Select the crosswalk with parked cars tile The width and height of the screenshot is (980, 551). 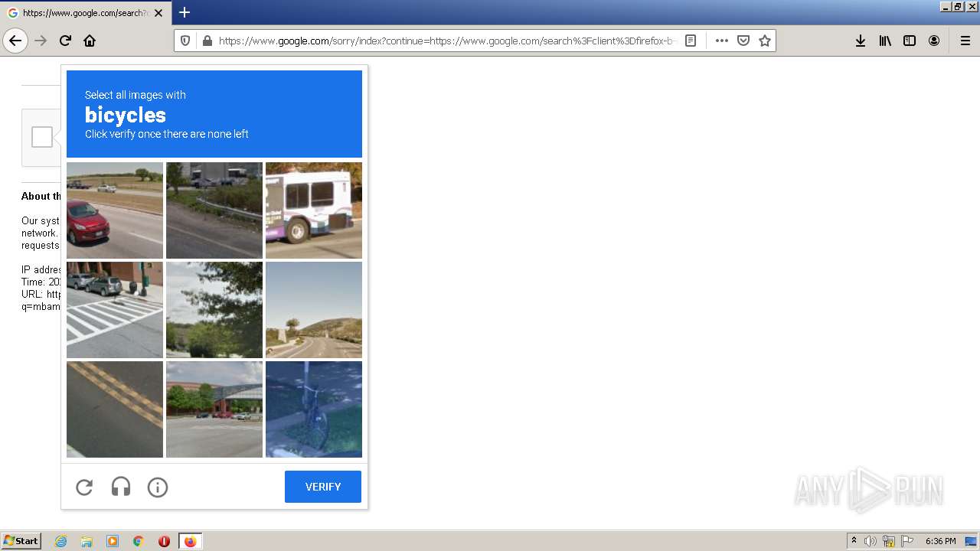pos(115,310)
